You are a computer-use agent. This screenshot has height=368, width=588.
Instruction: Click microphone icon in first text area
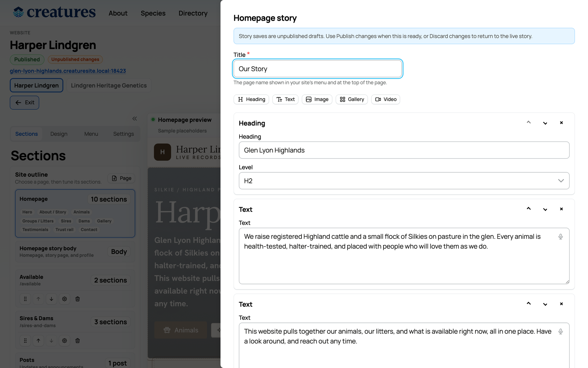(x=561, y=237)
